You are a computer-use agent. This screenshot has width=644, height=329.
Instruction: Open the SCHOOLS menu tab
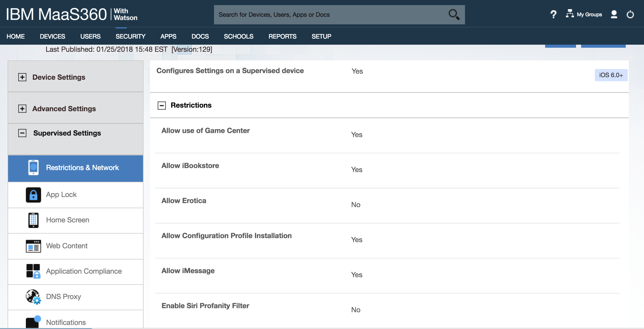pos(238,36)
